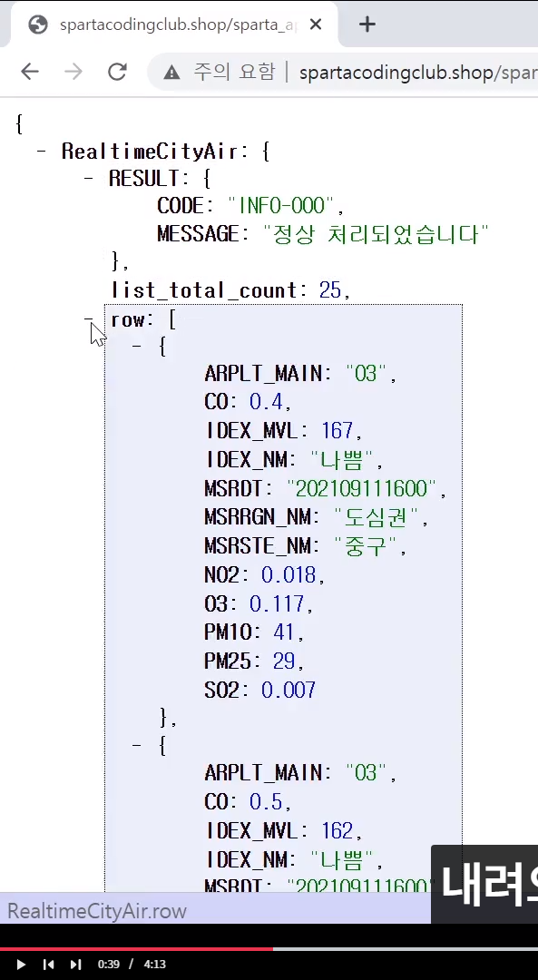
Task: Click the globe favicon on the tab
Action: click(x=38, y=24)
